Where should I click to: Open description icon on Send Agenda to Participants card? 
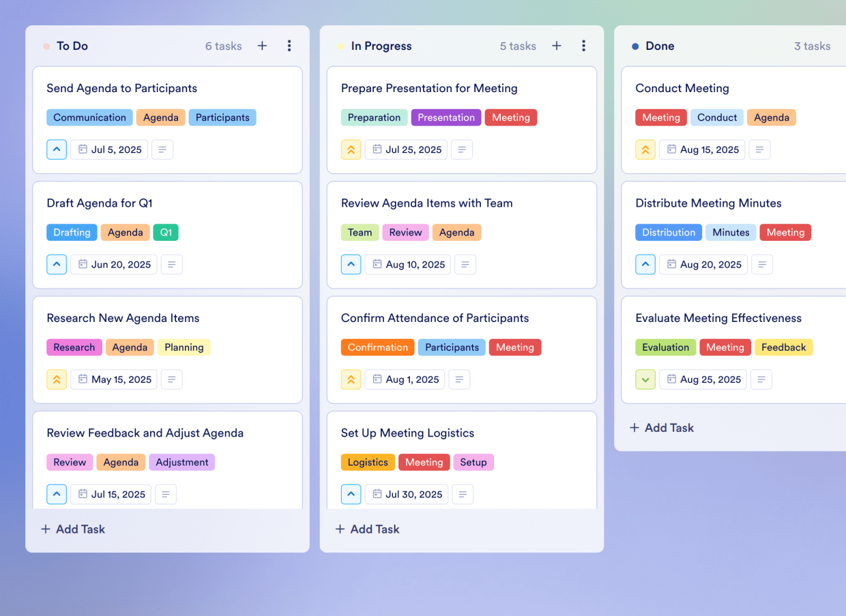tap(162, 149)
